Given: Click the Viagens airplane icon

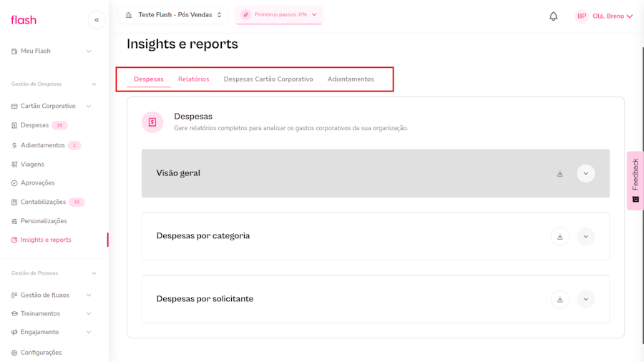Looking at the screenshot, I should 14,164.
